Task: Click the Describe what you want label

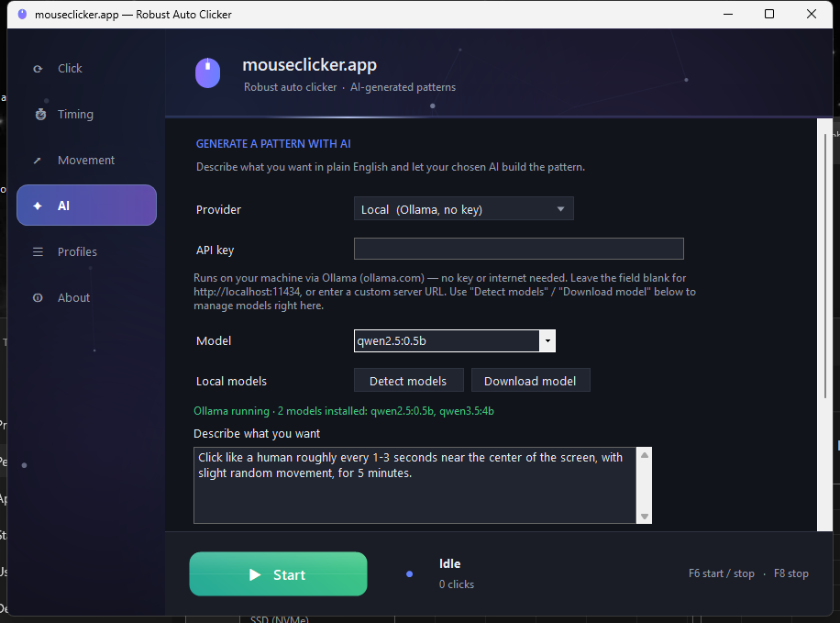Action: [257, 434]
